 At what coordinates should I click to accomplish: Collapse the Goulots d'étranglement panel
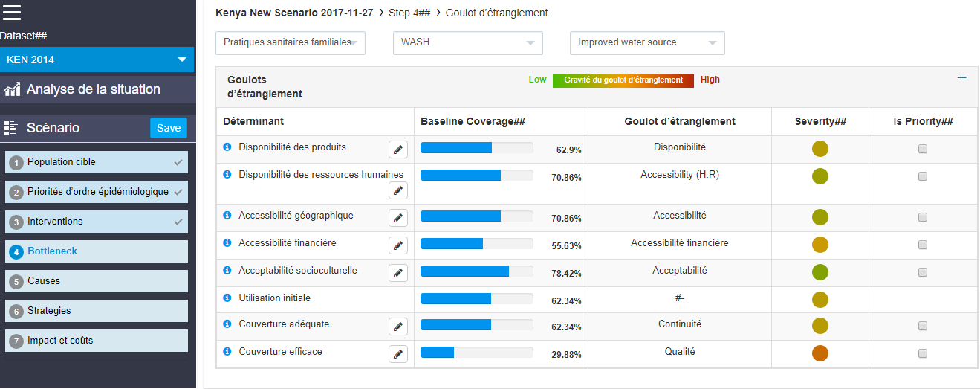click(961, 77)
